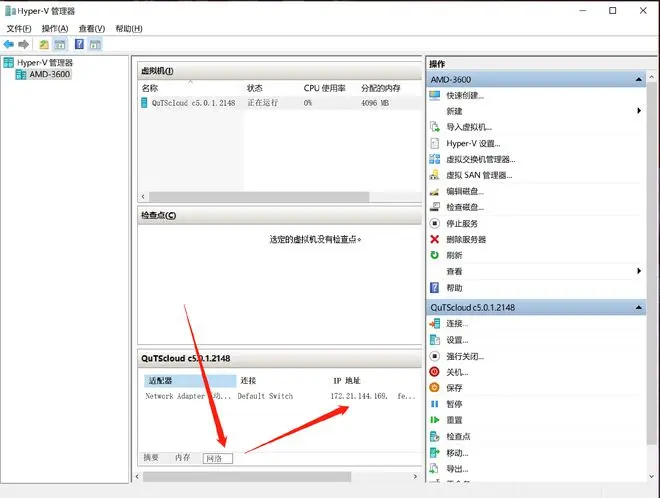Click the center pane bottom scrollbar thumb
660x498 pixels.
247,477
